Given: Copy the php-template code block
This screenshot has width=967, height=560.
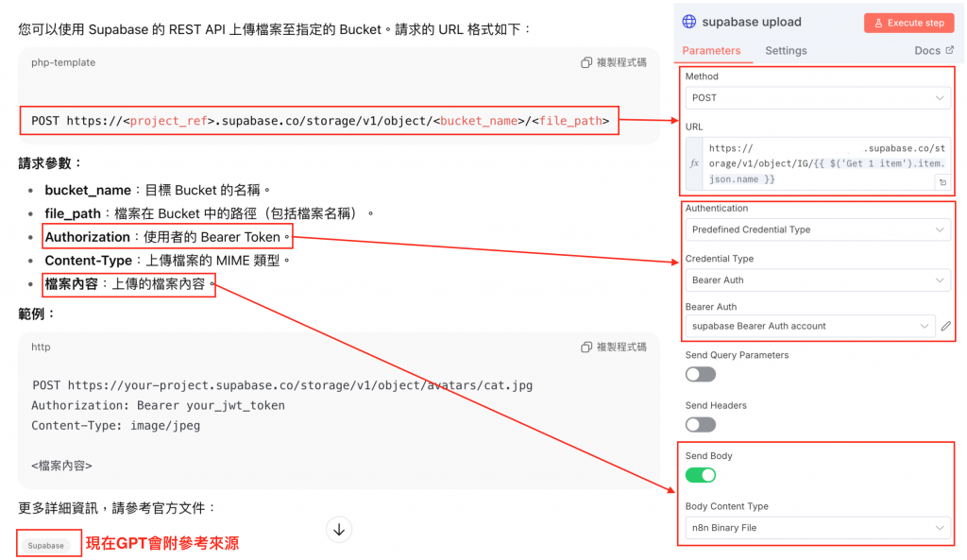Looking at the screenshot, I should coord(613,62).
